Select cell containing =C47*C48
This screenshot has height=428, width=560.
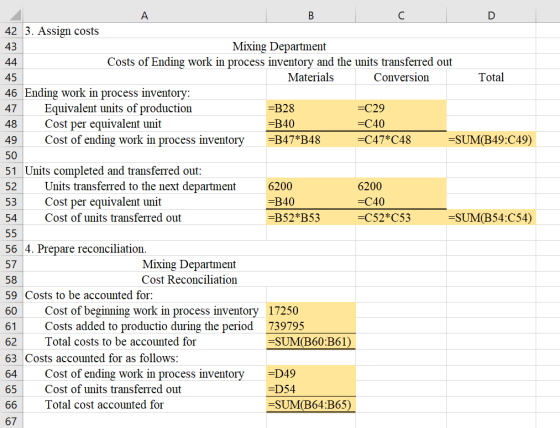click(x=401, y=140)
